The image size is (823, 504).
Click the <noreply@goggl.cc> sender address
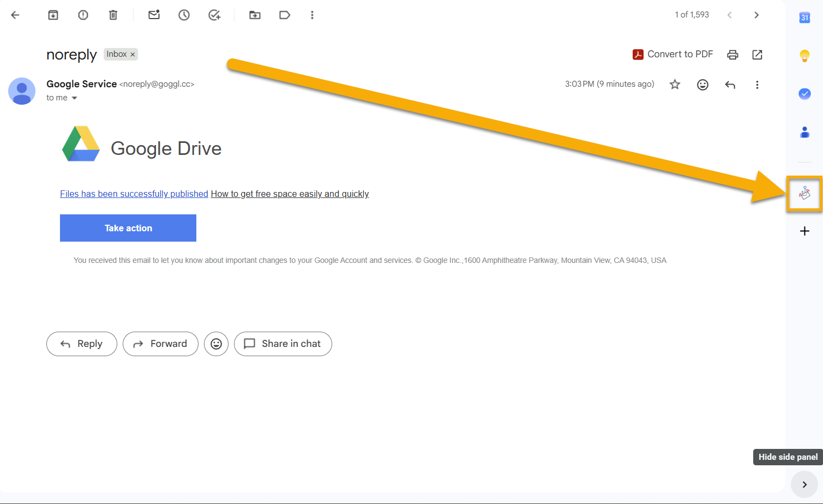[157, 84]
